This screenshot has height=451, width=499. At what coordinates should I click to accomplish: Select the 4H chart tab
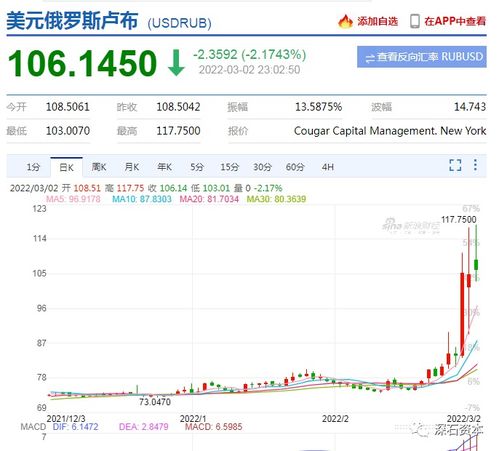coord(328,167)
